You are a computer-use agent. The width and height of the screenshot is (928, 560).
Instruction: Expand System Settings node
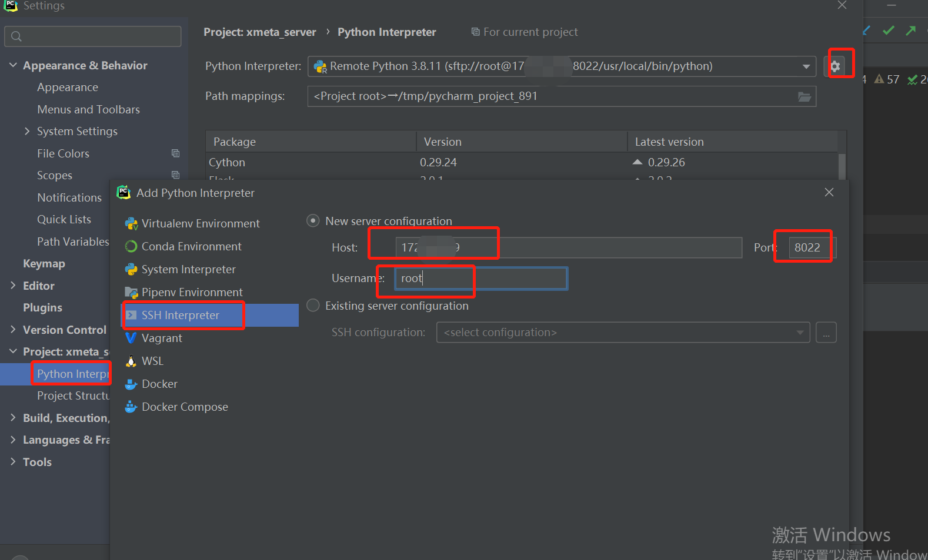[27, 131]
